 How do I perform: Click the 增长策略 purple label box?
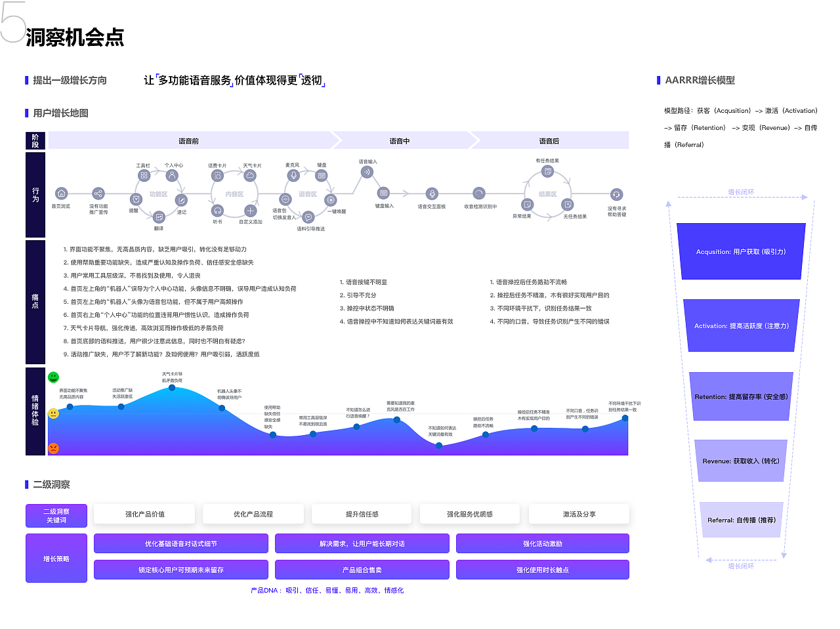pos(56,558)
